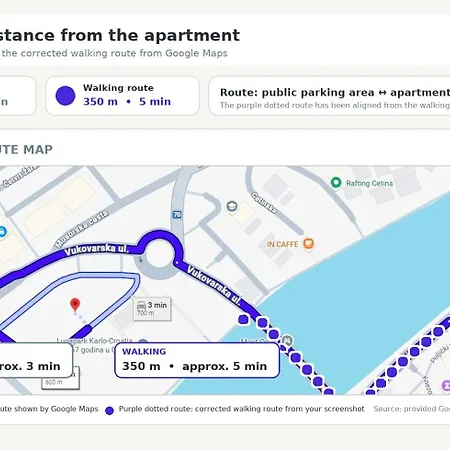Open the WALKING 350 m approx. 5 min callout
450x450 pixels.
[197, 360]
